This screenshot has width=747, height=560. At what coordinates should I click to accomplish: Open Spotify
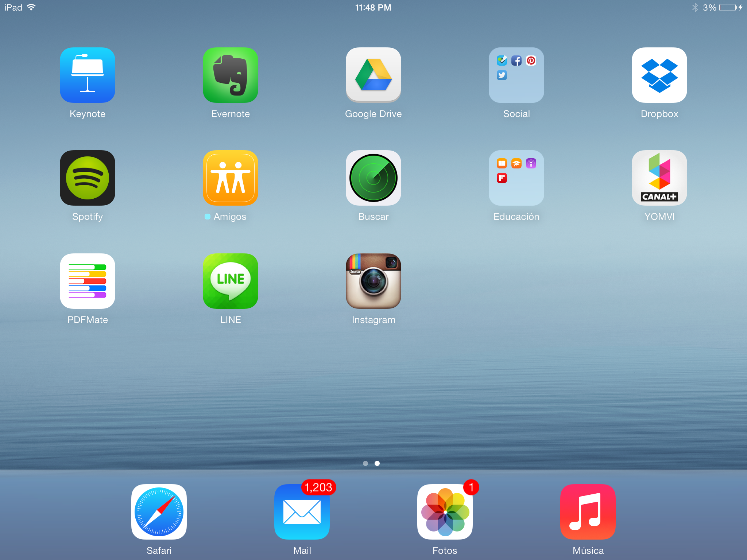pyautogui.click(x=88, y=178)
